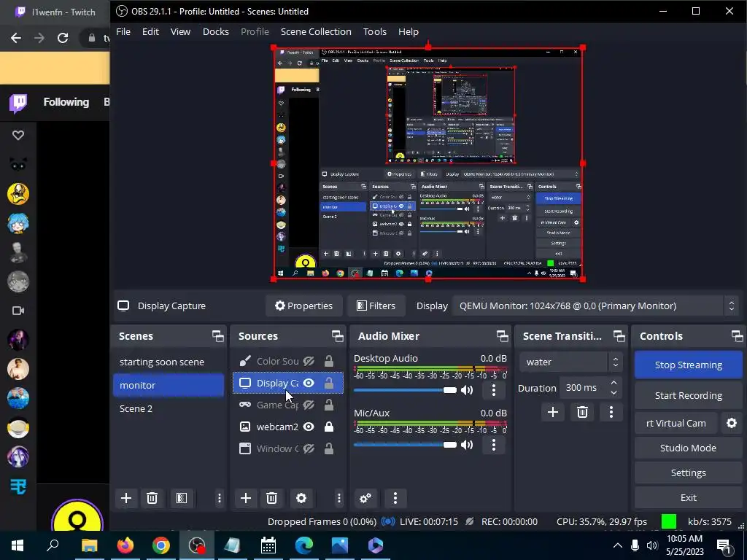Adjust Desktop Audio volume slider
This screenshot has width=747, height=560.
(405, 391)
